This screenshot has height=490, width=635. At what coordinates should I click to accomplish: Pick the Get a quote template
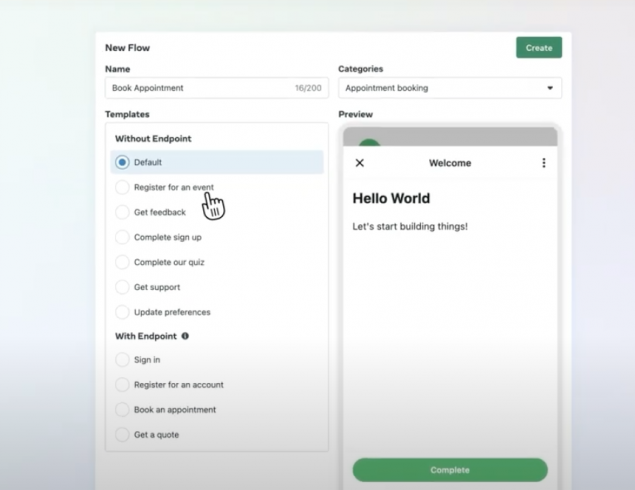[x=123, y=435]
